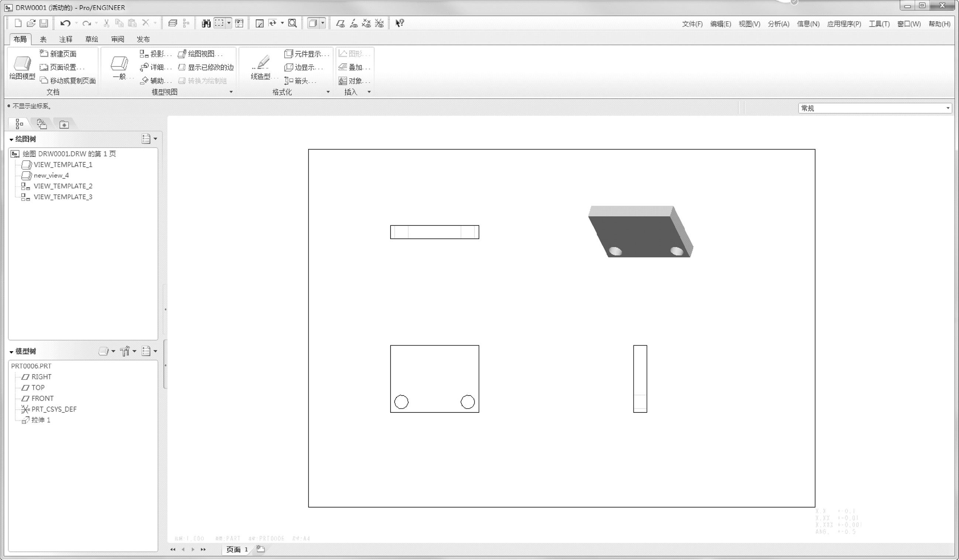Screen dimensions: 959x560
Task: Click the Undo arrow icon
Action: (x=65, y=23)
